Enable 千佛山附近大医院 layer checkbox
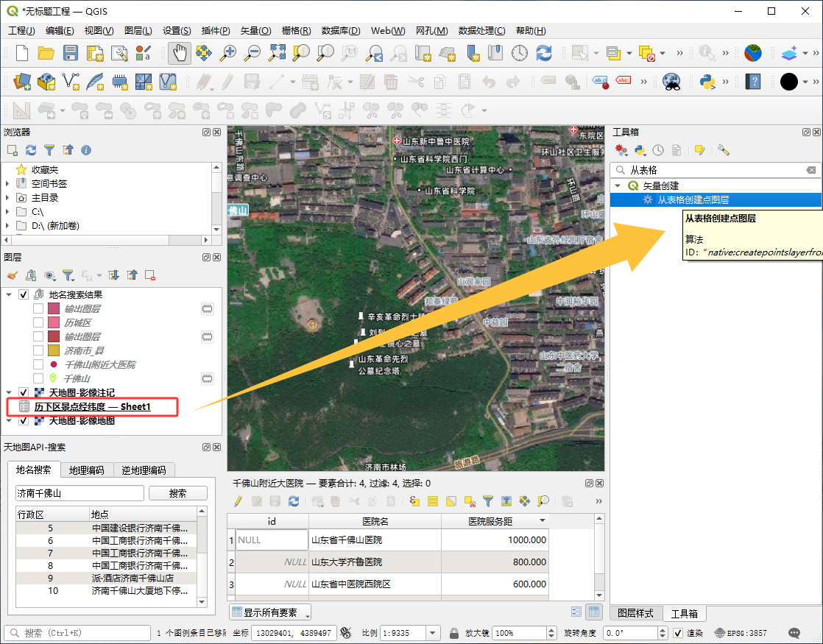Viewport: 823px width, 644px height. (38, 364)
